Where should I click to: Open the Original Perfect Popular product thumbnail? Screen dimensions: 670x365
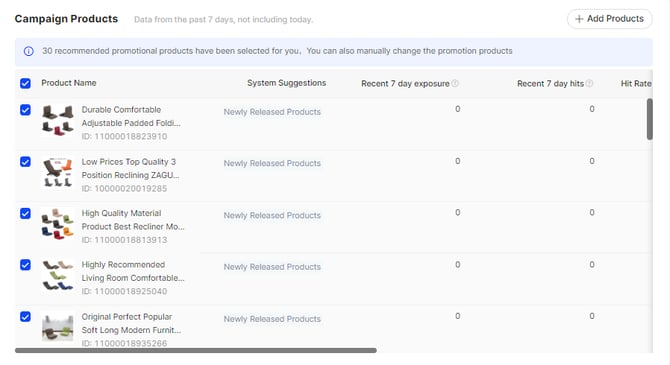coord(58,327)
